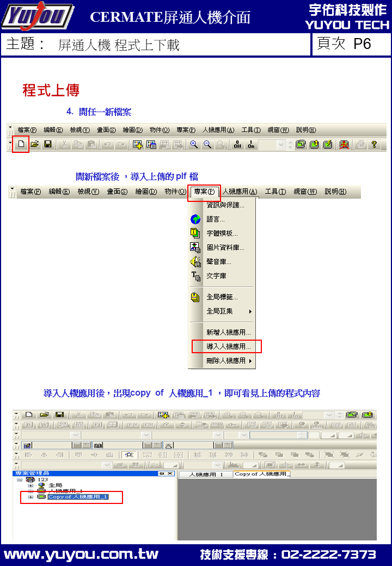The width and height of the screenshot is (392, 566).
Task: Click the Paste clipboard icon in step 4 toolbar
Action: point(91,144)
